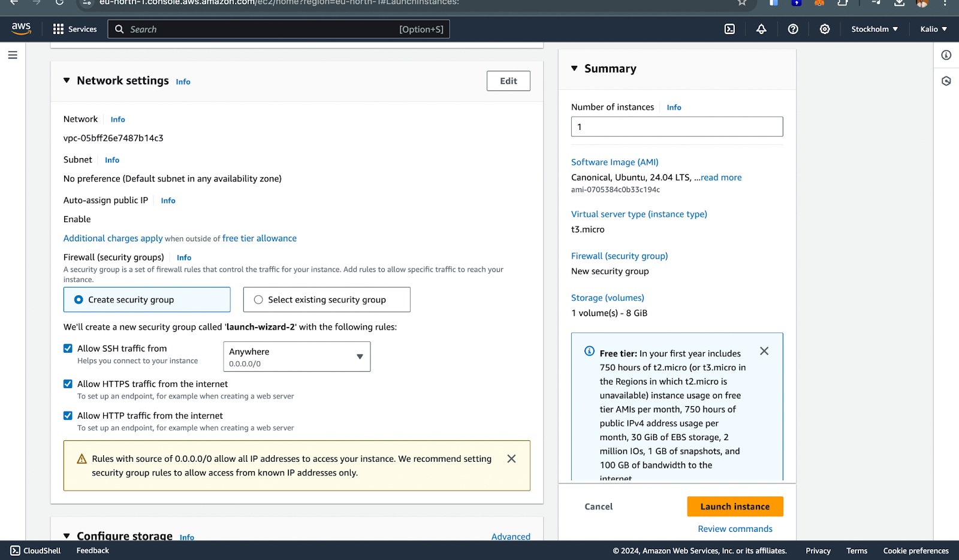Close the Free tier notice
This screenshot has height=560, width=959.
pyautogui.click(x=764, y=351)
